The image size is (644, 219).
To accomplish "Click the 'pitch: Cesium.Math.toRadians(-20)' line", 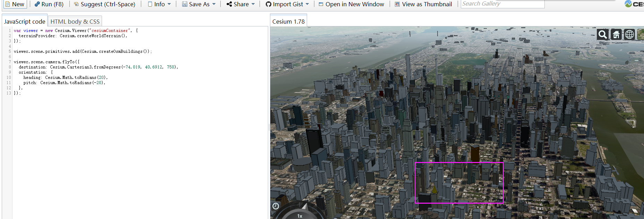I will point(64,83).
